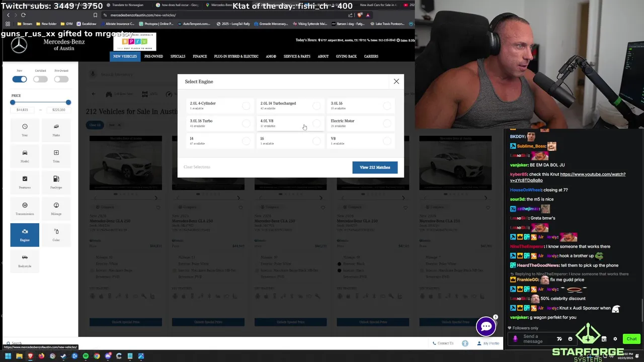The image size is (644, 362).
Task: Open the Model filter tile
Action: [x=25, y=156]
